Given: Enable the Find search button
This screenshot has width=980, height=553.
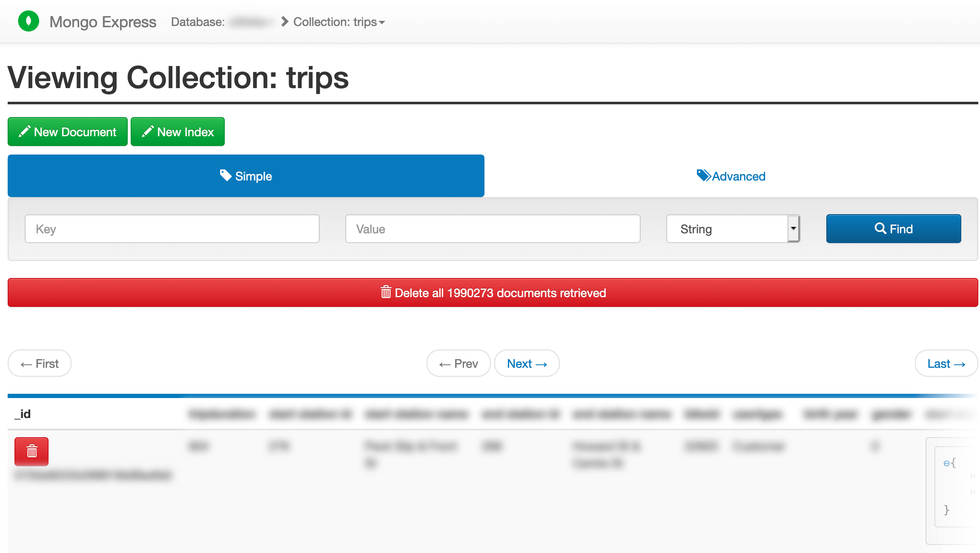Looking at the screenshot, I should 894,229.
